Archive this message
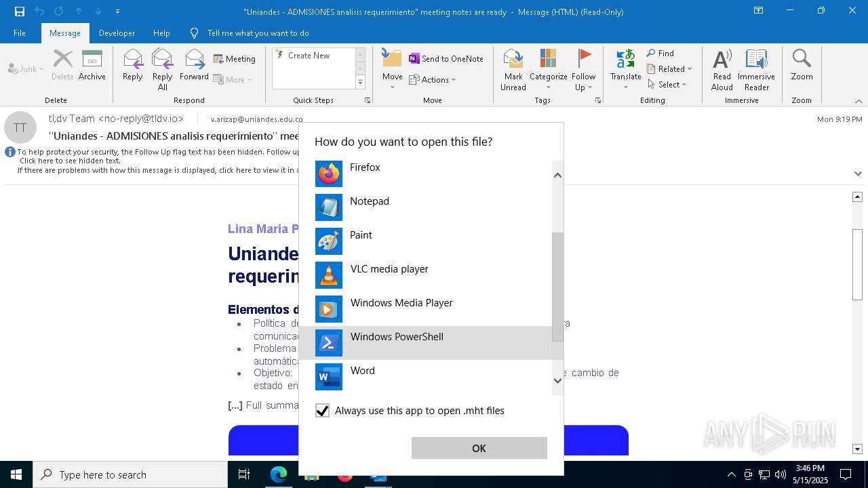The image size is (868, 488). pos(92,65)
